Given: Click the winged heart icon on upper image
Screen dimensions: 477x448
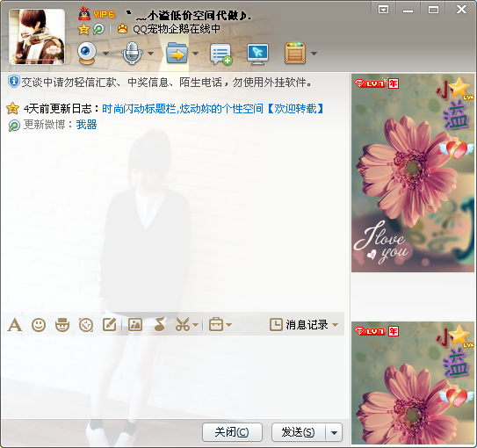Looking at the screenshot, I should pos(456,150).
